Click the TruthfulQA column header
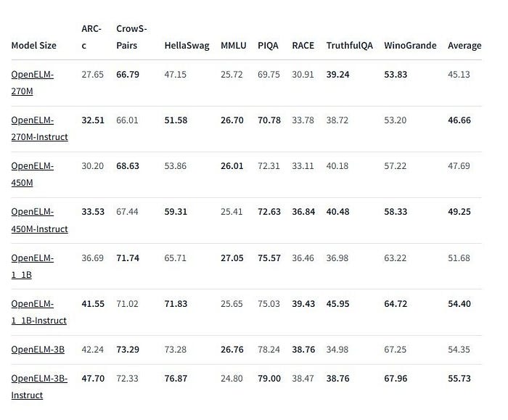The width and height of the screenshot is (508, 420). point(349,45)
